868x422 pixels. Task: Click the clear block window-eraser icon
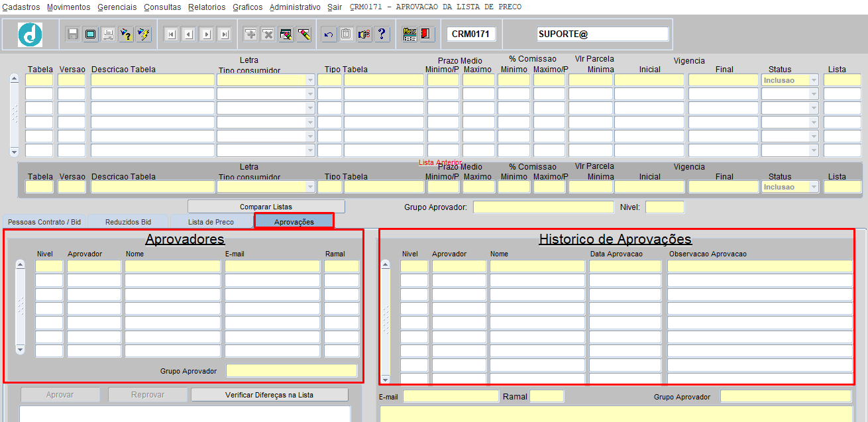point(286,34)
